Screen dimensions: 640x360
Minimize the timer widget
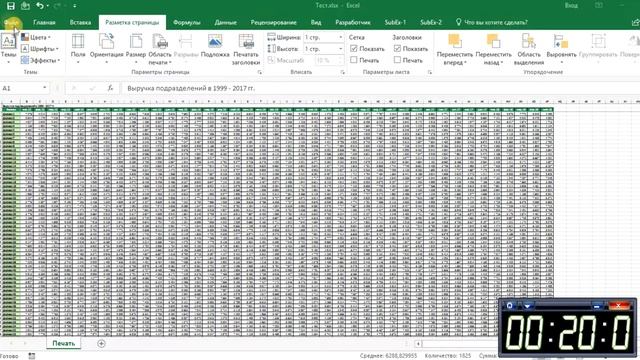597,306
